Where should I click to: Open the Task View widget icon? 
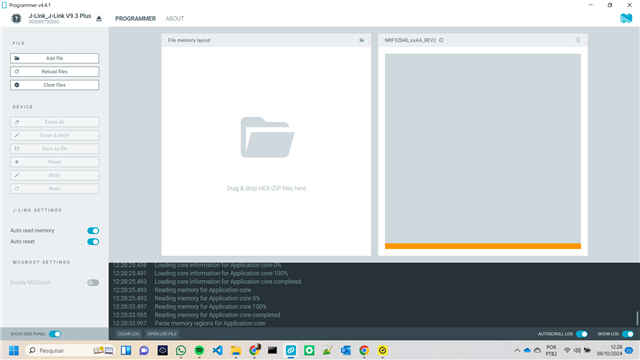126,350
